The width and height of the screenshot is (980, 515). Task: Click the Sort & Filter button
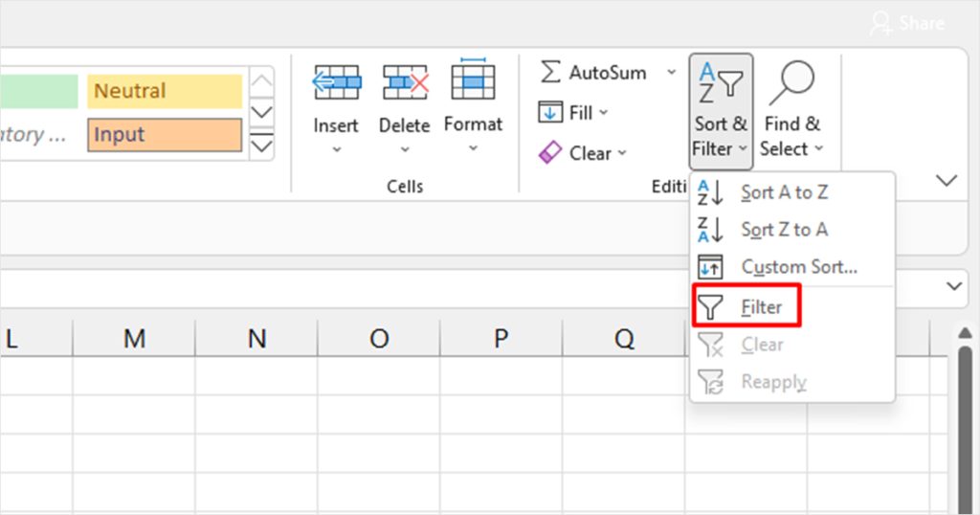coord(721,110)
